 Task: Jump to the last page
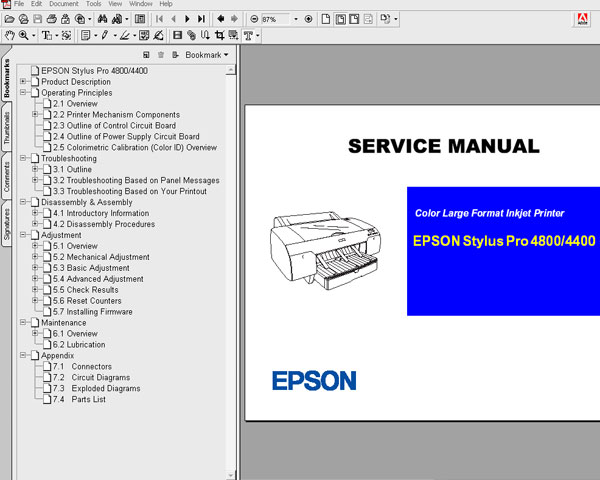coord(201,19)
